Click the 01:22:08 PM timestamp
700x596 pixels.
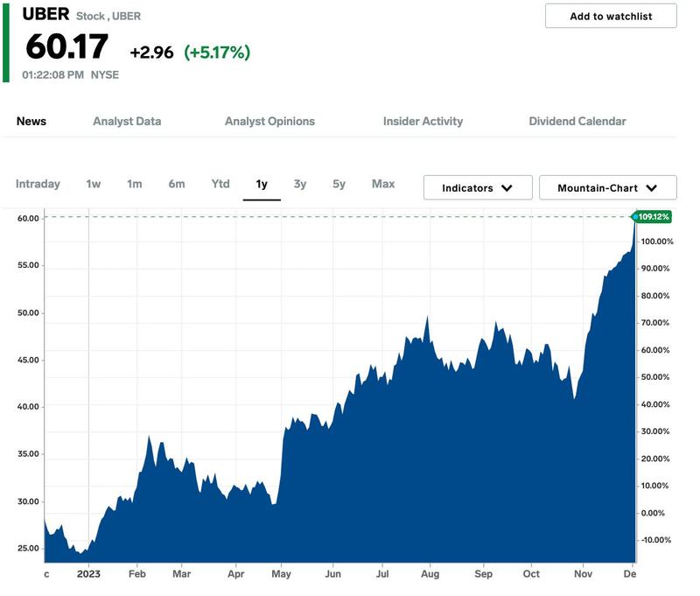[52, 75]
